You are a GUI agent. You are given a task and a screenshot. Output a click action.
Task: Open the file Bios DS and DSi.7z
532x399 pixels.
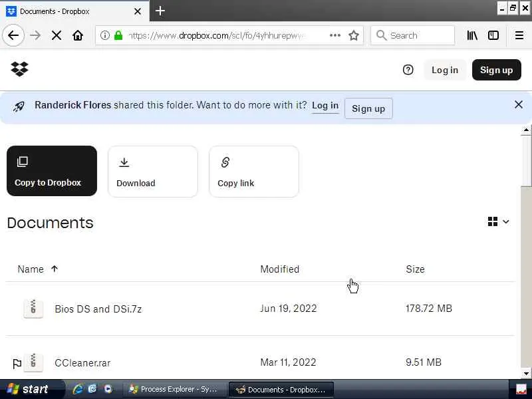click(x=98, y=309)
